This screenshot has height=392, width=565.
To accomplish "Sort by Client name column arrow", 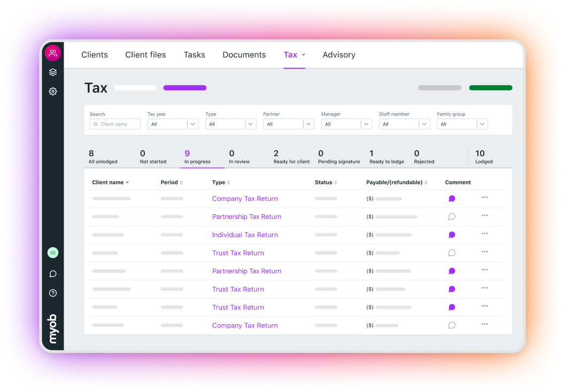I will point(127,183).
